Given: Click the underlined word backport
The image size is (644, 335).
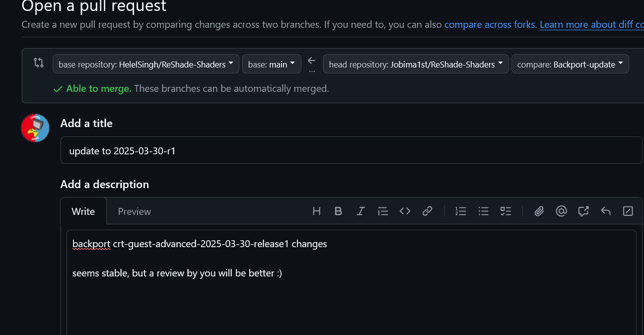Looking at the screenshot, I should click(91, 244).
